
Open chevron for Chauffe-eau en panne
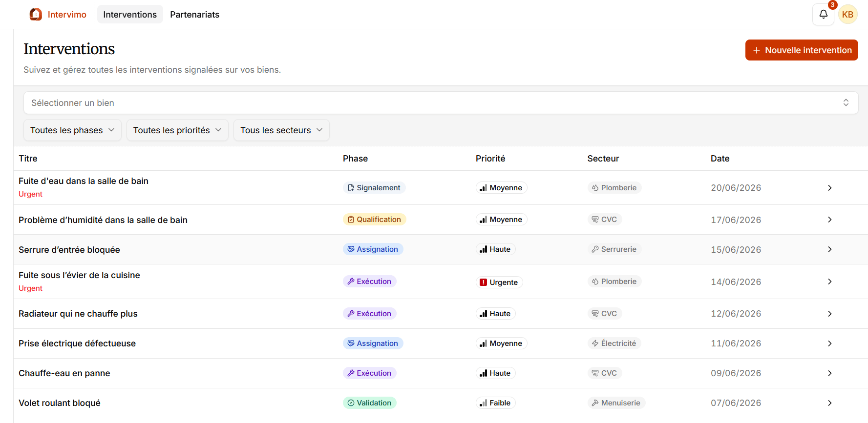[829, 373]
